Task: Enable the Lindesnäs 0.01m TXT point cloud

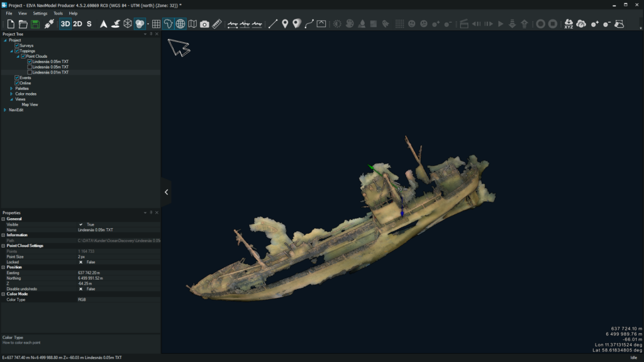Action: 29,72
